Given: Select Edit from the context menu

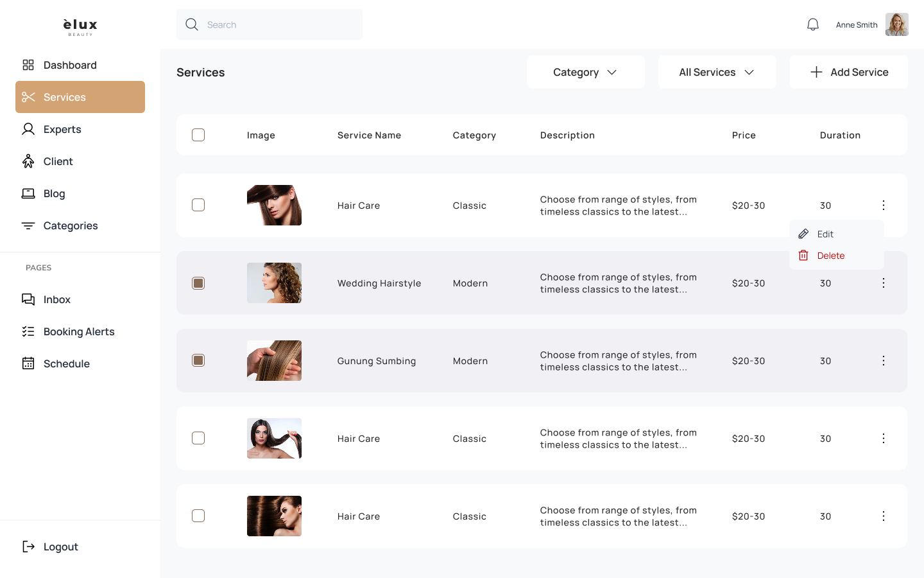Looking at the screenshot, I should (825, 234).
